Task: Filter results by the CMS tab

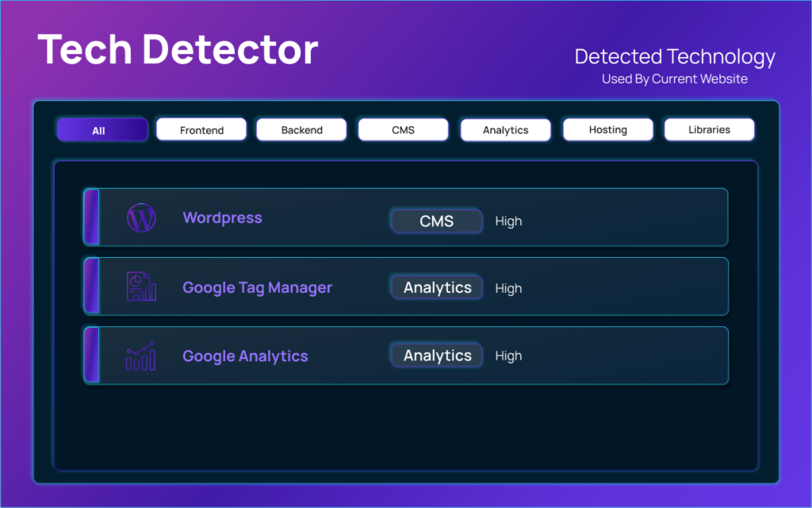Action: (x=403, y=129)
